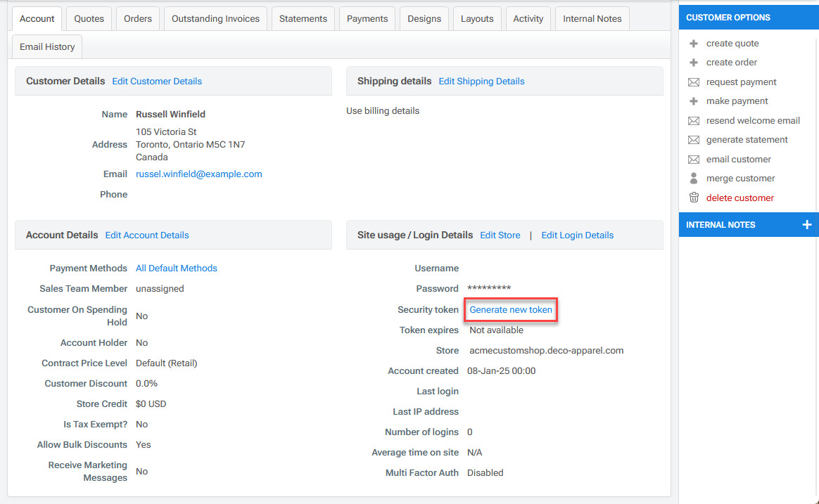Click resend welcome email option
The height and width of the screenshot is (504, 819).
[753, 121]
